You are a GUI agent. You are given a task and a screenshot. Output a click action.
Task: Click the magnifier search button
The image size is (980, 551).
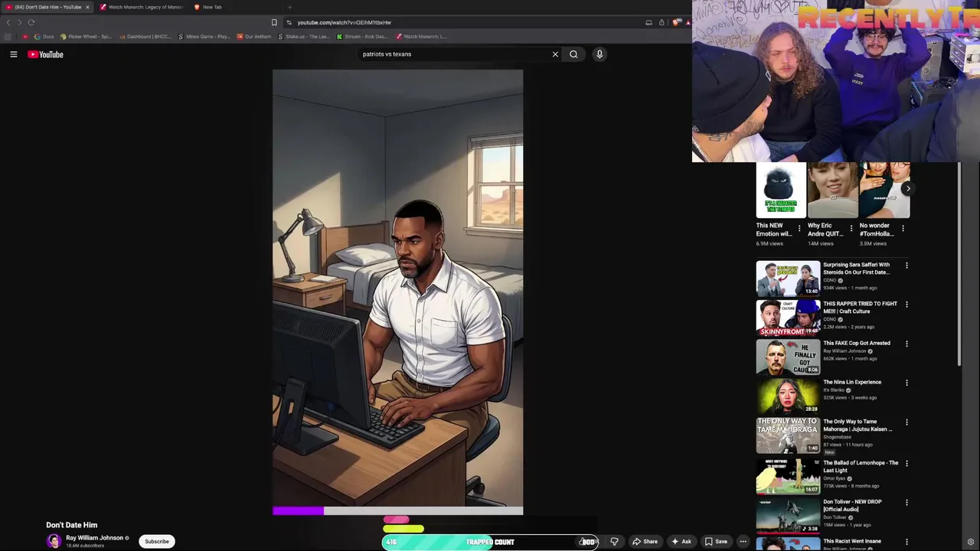pos(573,54)
